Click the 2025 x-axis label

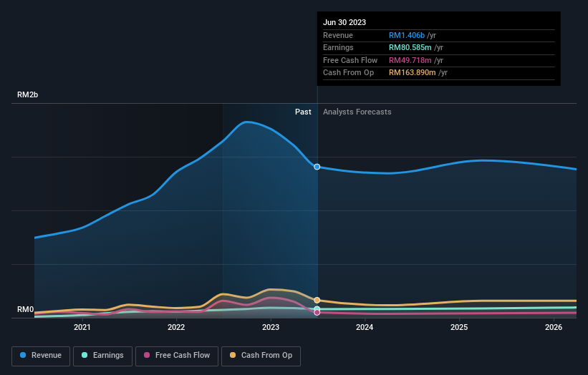[x=459, y=327]
